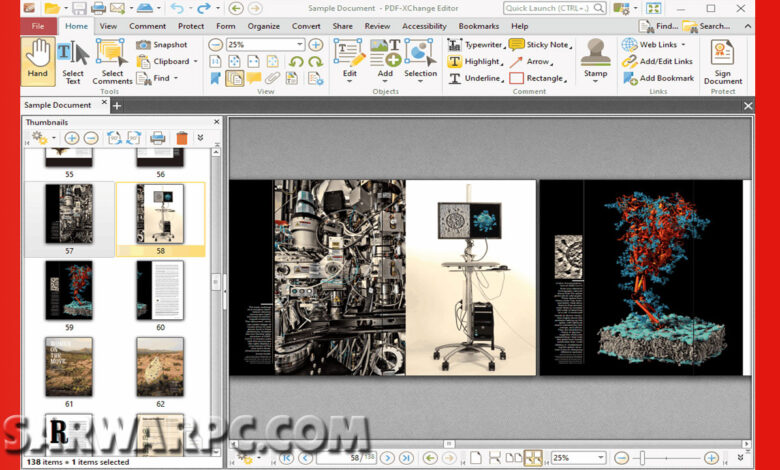Viewport: 780px width, 470px height.
Task: Print pages from Thumbnails toolbar
Action: [158, 138]
